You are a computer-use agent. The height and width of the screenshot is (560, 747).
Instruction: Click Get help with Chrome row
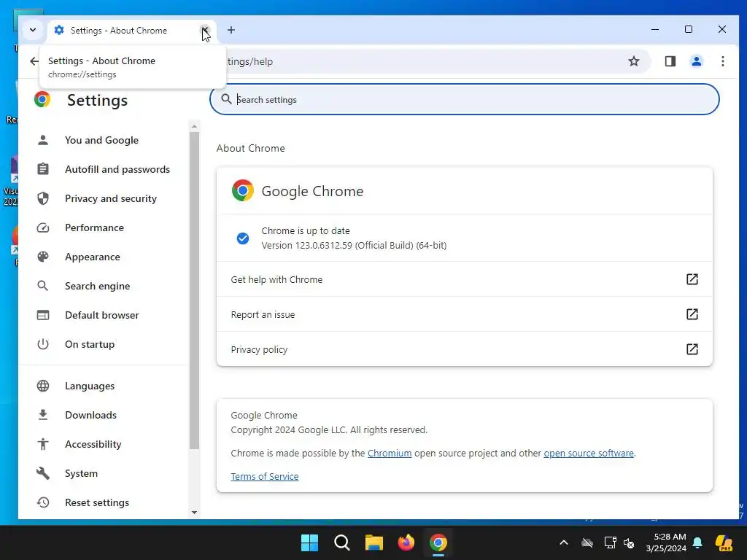coord(465,279)
